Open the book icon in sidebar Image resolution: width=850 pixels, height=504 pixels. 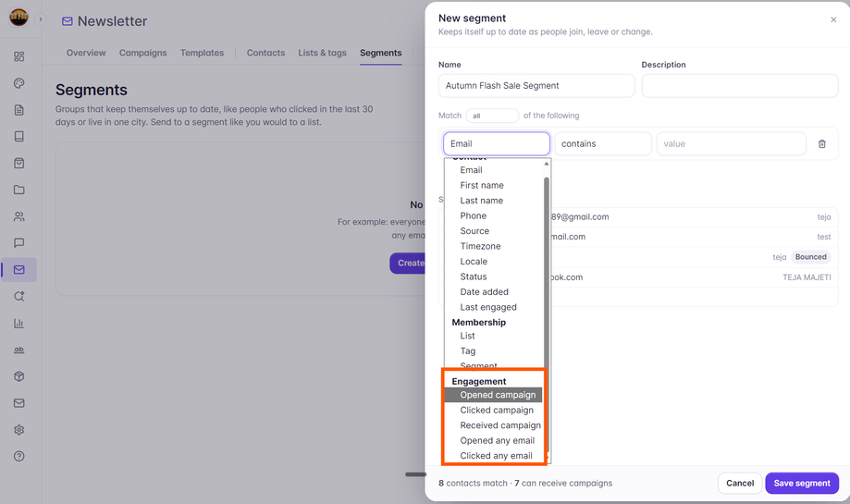tap(19, 137)
